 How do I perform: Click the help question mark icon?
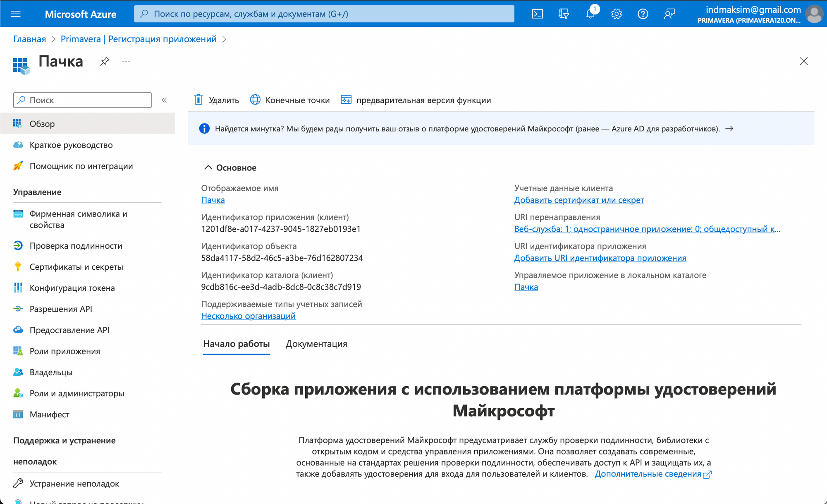pos(643,14)
